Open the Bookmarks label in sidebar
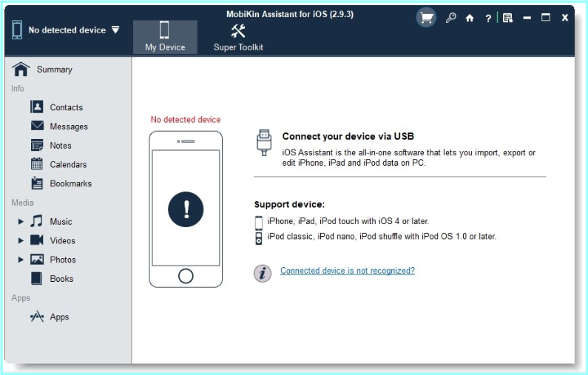 coord(71,183)
